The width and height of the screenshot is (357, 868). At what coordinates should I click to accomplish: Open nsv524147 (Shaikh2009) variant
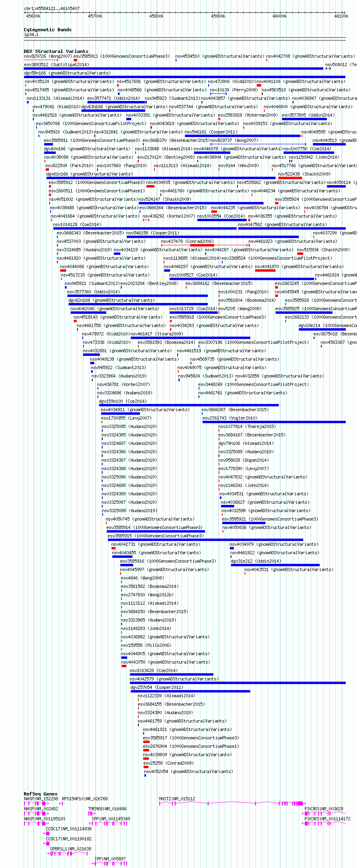pyautogui.click(x=165, y=199)
